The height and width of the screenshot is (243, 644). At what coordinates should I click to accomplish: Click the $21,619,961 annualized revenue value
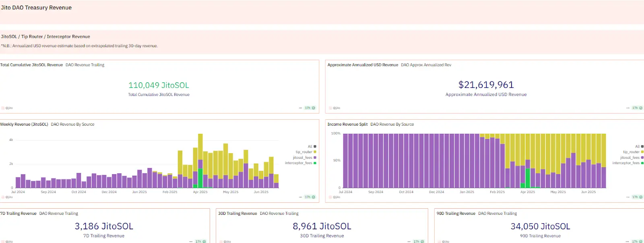(x=486, y=85)
